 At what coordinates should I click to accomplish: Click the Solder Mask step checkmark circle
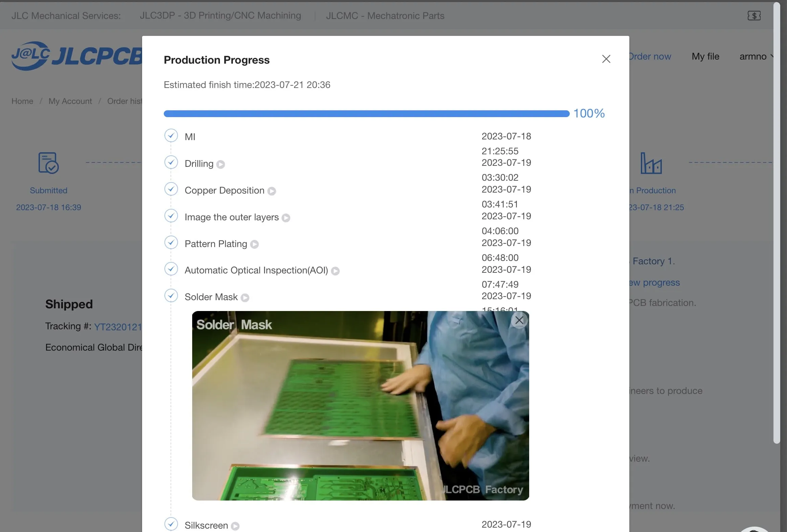click(171, 296)
